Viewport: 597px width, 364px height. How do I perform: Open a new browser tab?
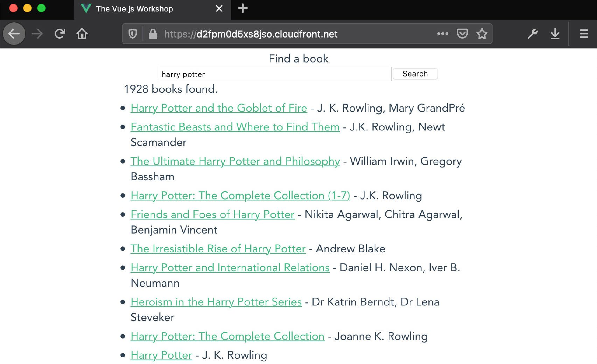pyautogui.click(x=243, y=8)
